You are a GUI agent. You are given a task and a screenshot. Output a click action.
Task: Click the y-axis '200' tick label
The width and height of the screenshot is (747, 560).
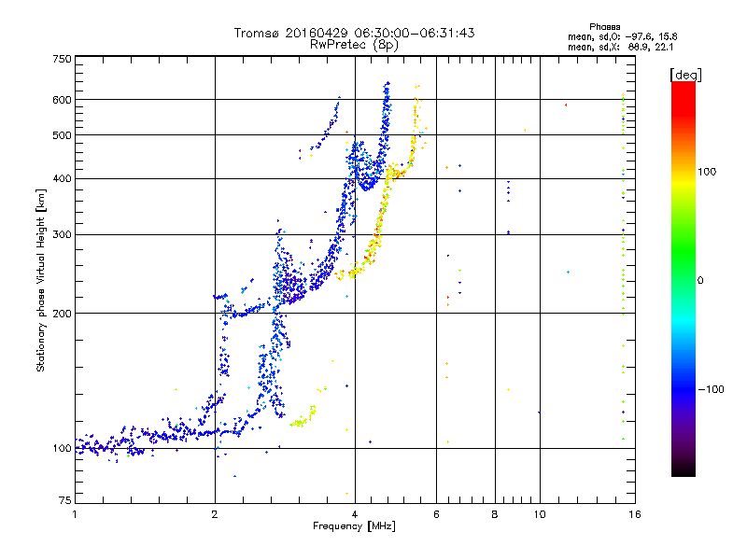[x=62, y=314]
